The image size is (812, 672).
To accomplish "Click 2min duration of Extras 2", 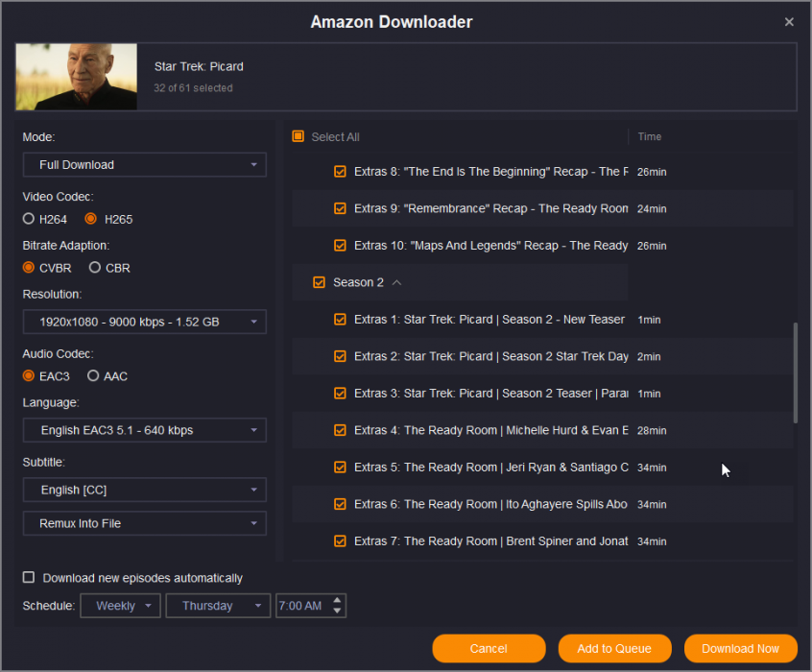I will click(649, 356).
